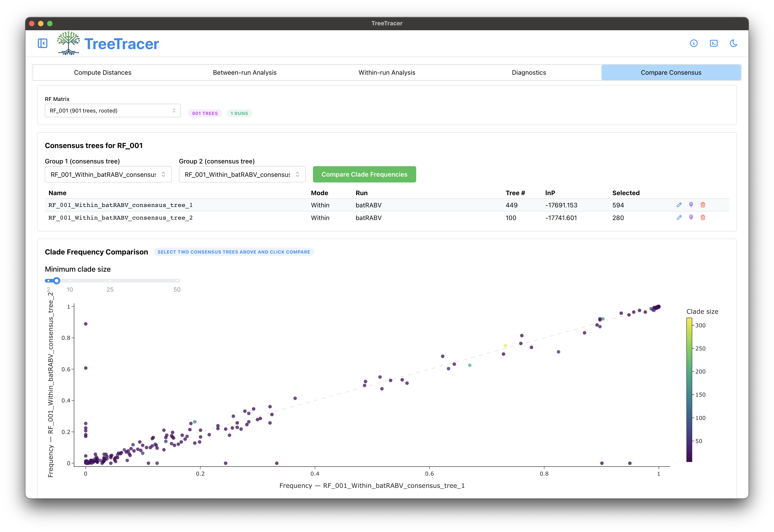
Task: Open Group 1 consensus tree dropdown
Action: [x=108, y=174]
